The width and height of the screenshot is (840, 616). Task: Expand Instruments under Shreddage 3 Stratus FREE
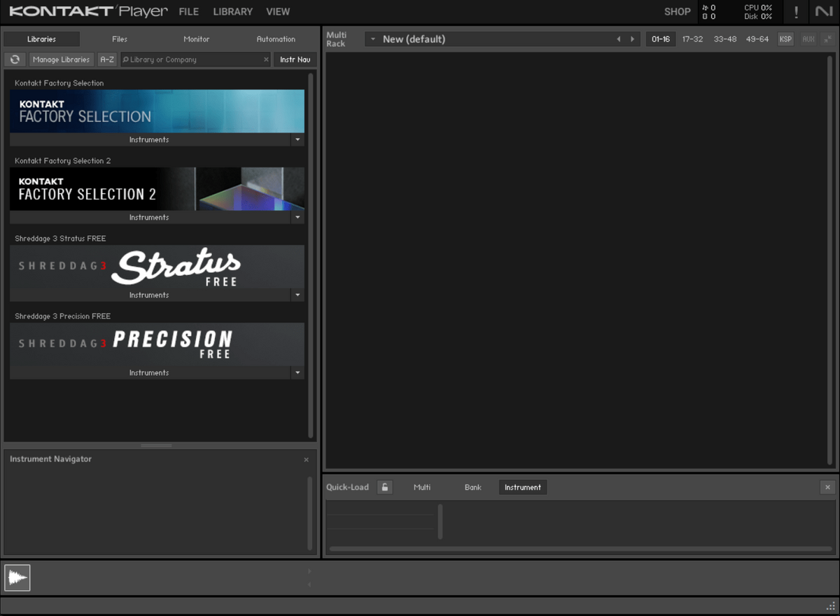tap(149, 295)
